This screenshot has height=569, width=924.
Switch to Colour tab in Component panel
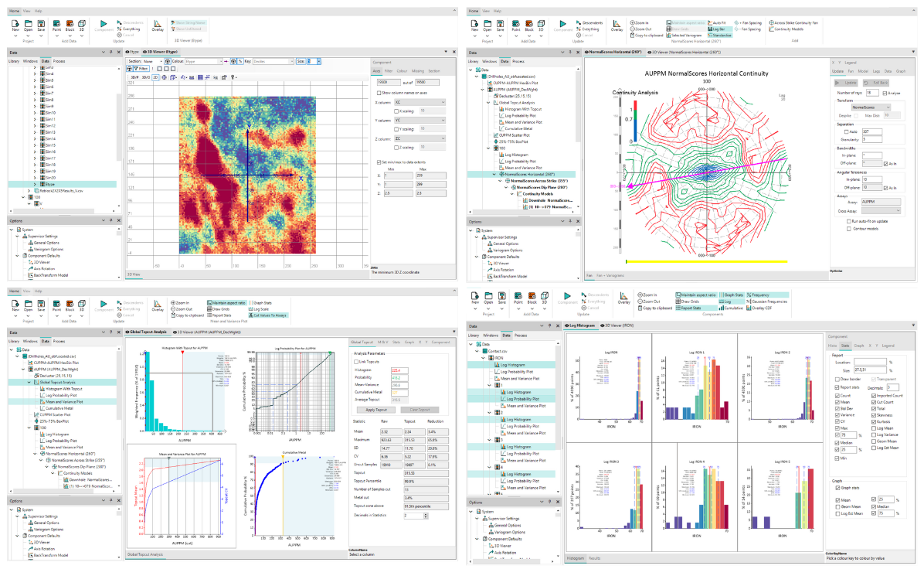tap(402, 71)
